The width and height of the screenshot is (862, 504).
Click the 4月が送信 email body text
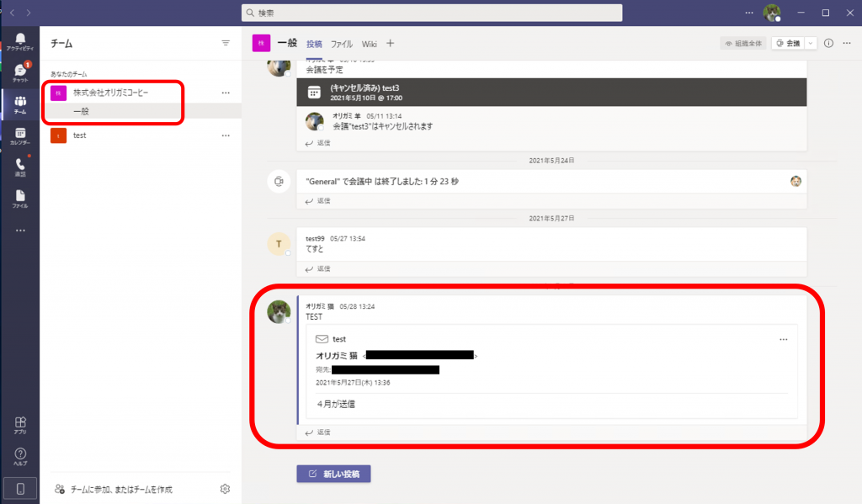pyautogui.click(x=336, y=404)
